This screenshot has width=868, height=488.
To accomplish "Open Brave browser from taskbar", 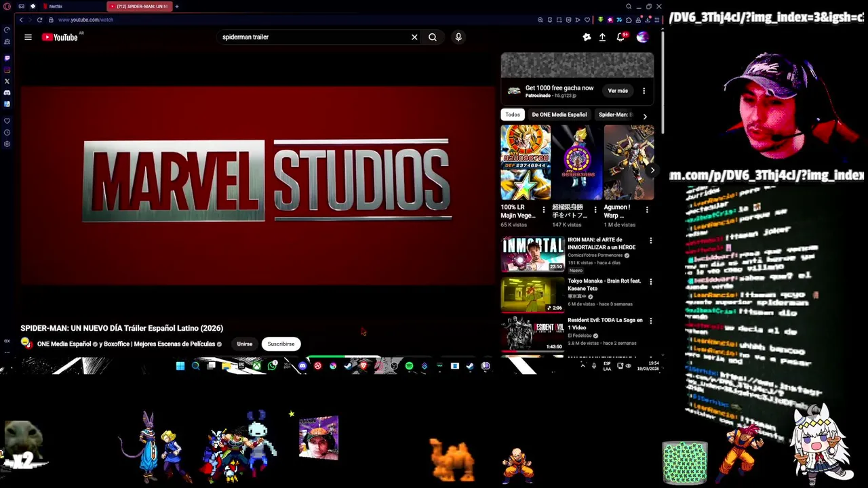I will click(x=363, y=366).
